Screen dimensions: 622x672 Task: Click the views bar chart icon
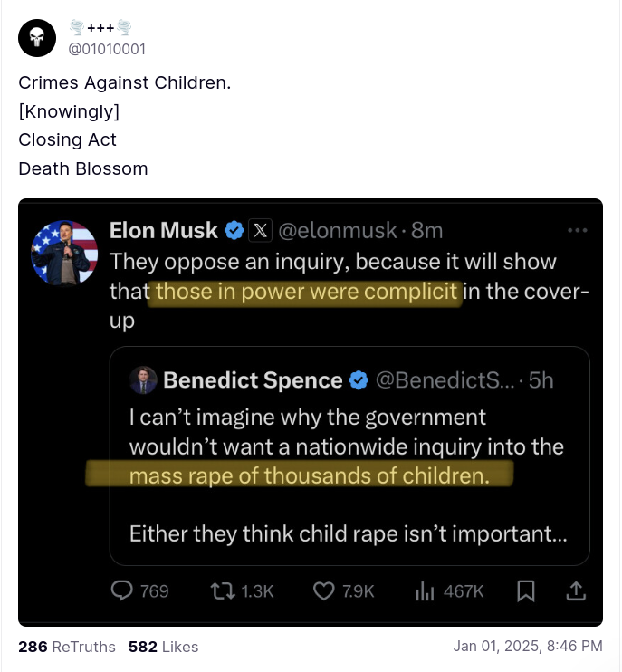coord(425,590)
